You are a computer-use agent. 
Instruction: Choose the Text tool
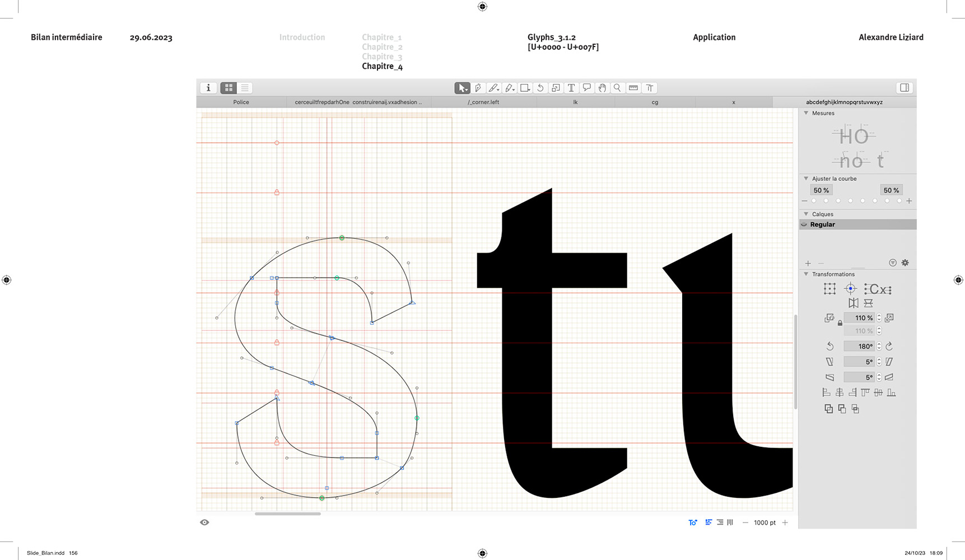[571, 88]
